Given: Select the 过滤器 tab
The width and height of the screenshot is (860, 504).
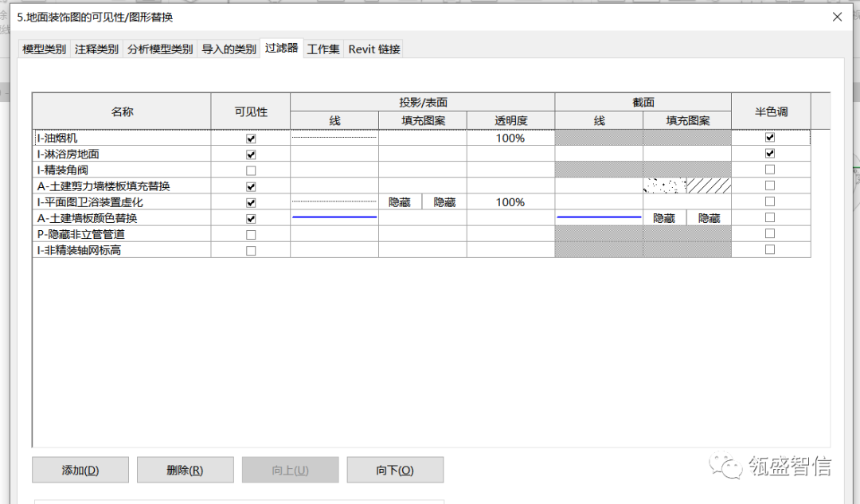Looking at the screenshot, I should pyautogui.click(x=281, y=48).
